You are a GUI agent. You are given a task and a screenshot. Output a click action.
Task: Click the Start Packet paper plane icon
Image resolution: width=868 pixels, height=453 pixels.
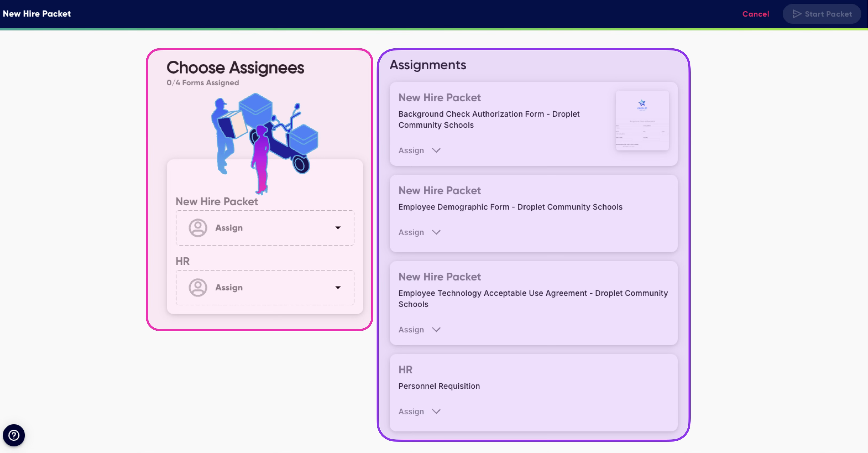[797, 14]
